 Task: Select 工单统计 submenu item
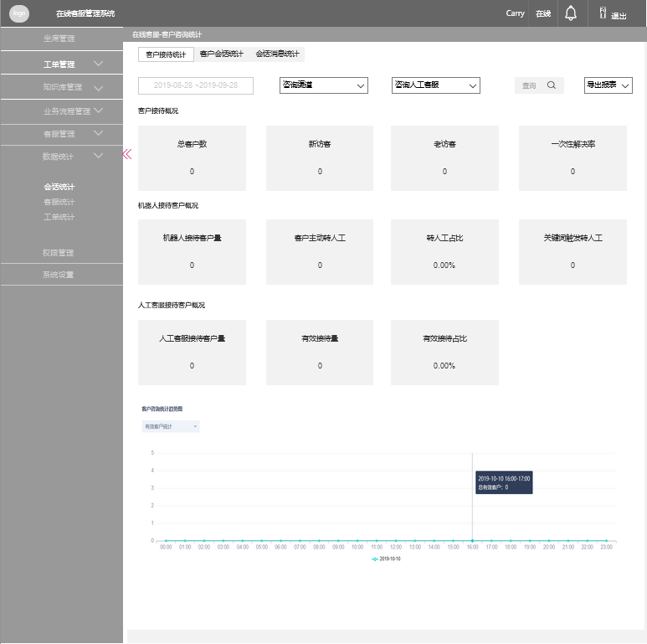[x=59, y=217]
